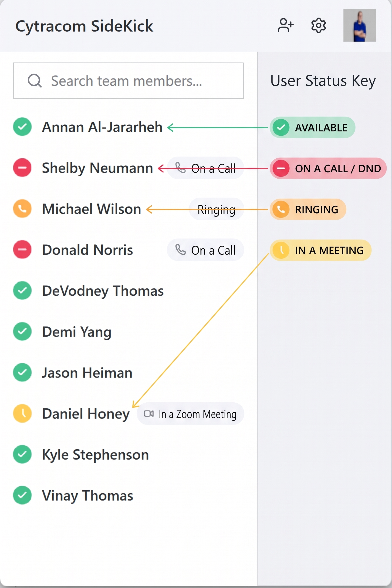Click Michael Wilson's orange ringing icon
The image size is (392, 588).
click(x=22, y=209)
